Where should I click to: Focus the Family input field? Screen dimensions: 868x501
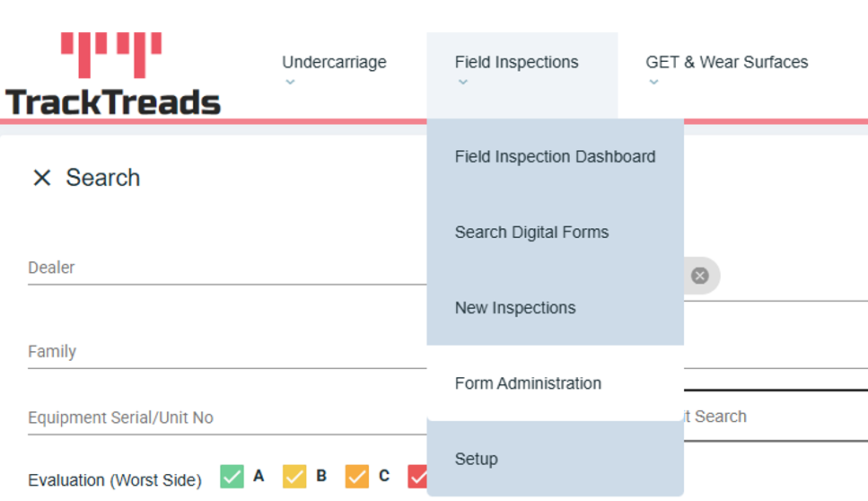click(224, 351)
